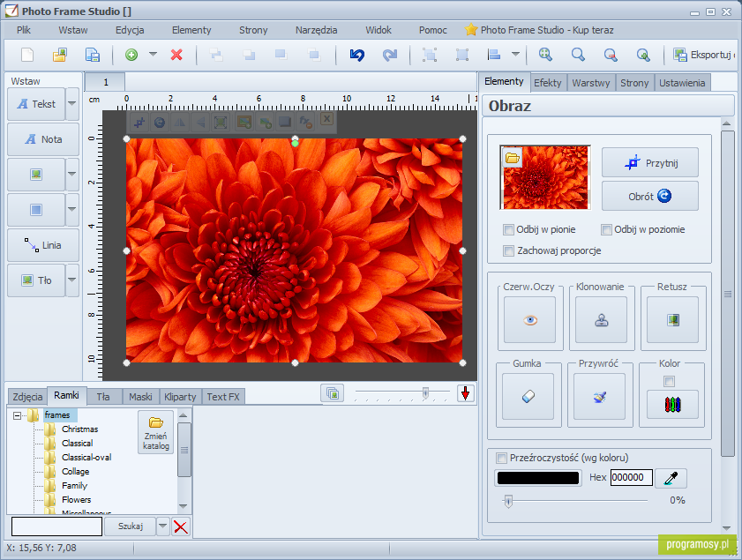Open the align options dropdown arrow
This screenshot has width=742, height=560.
point(516,55)
